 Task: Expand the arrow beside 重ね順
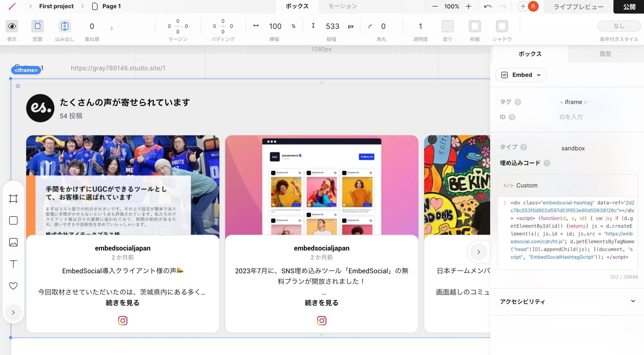pos(111,29)
